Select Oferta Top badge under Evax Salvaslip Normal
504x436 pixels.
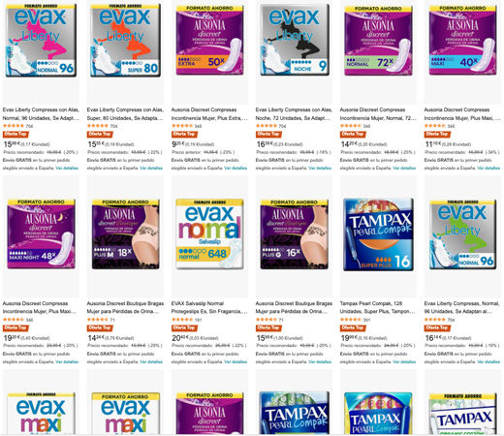(184, 327)
